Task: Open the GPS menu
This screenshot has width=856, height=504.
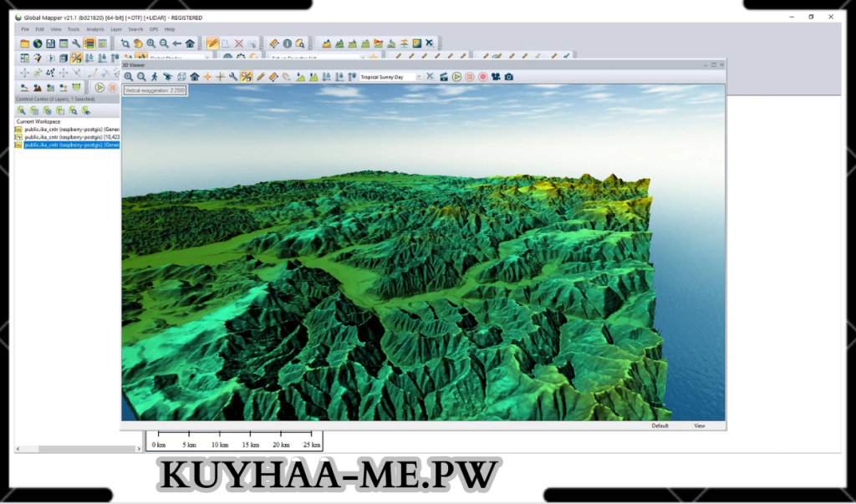Action: pos(154,29)
